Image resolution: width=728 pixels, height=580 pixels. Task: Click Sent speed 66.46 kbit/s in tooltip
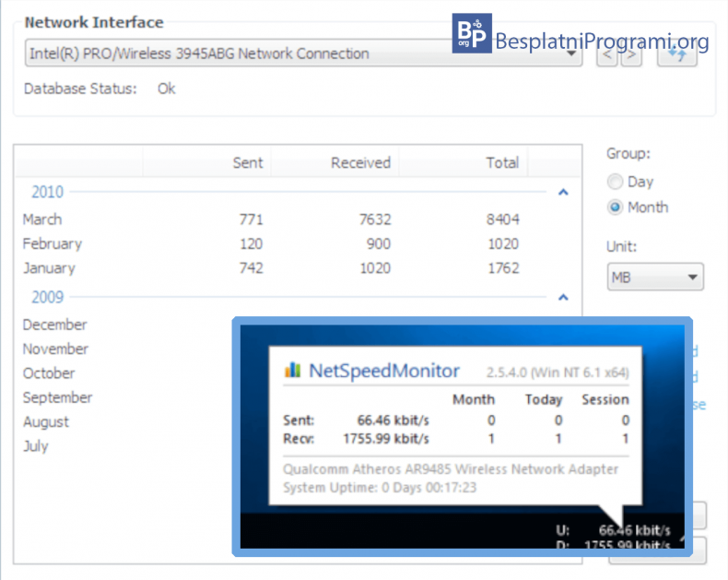393,420
